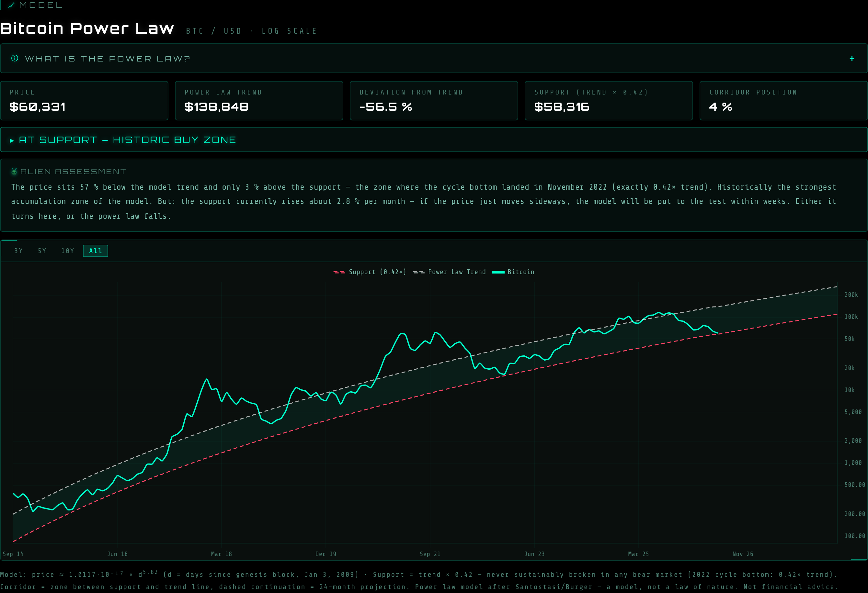
Task: Click the 1,000 y-axis label
Action: pyautogui.click(x=853, y=463)
